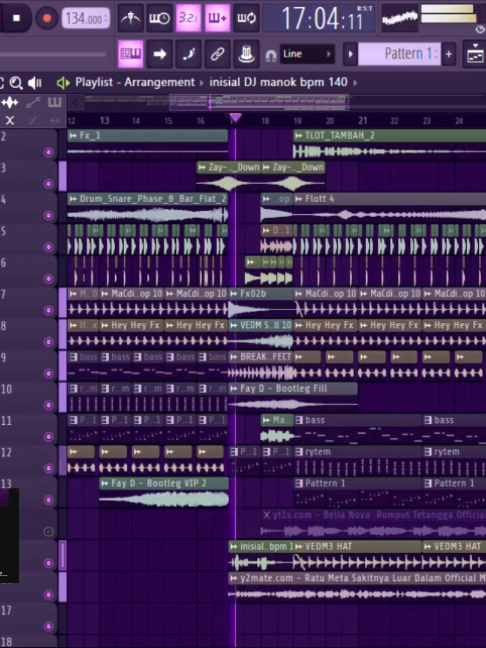Open Fx02b clip menu arrow
The image size is (486, 648).
click(233, 294)
